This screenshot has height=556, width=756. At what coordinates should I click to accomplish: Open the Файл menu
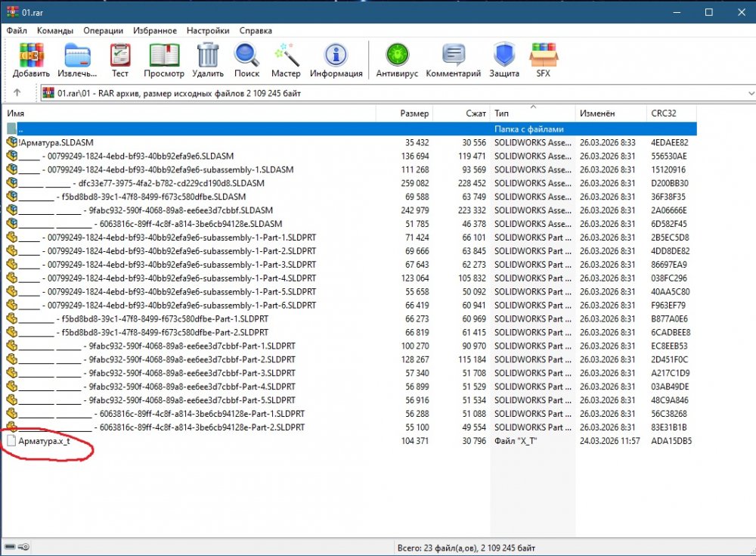coord(17,30)
